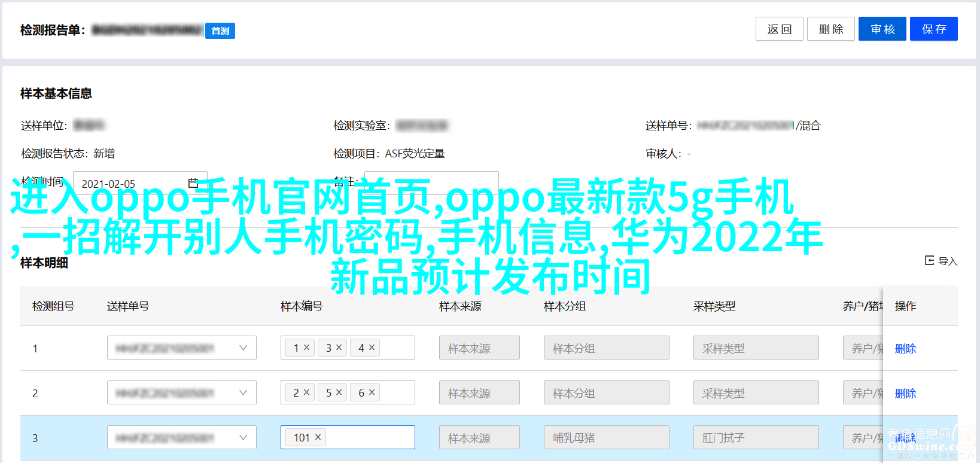Image resolution: width=980 pixels, height=463 pixels.
Task: Click the 送样单号 column header
Action: (x=128, y=306)
